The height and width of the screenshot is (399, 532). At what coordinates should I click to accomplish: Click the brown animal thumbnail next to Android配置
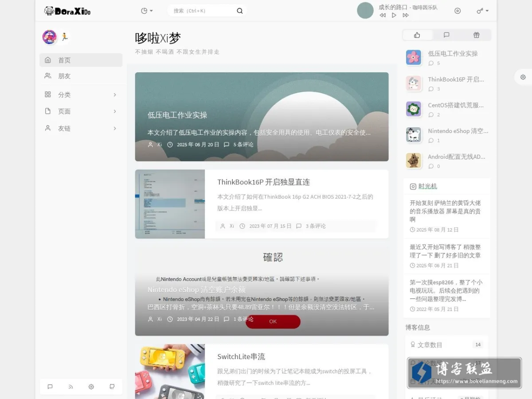click(414, 160)
